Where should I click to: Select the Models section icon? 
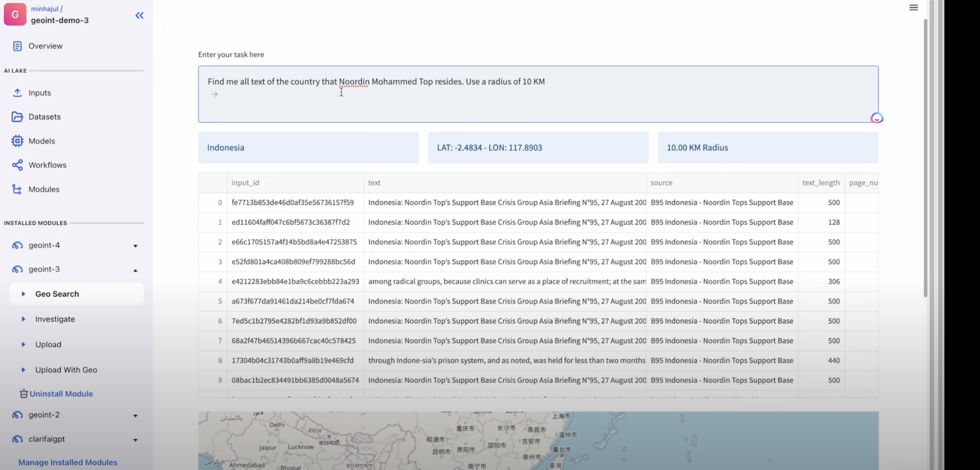pos(17,141)
